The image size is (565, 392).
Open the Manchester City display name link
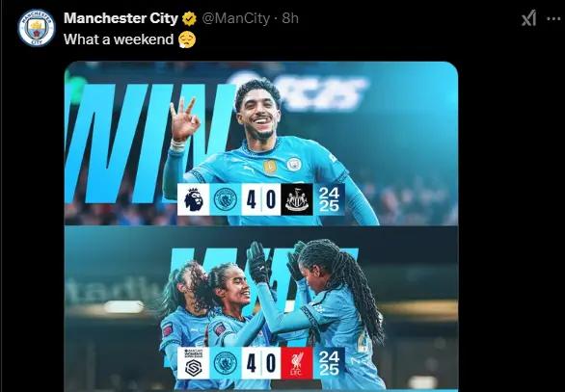click(x=121, y=18)
